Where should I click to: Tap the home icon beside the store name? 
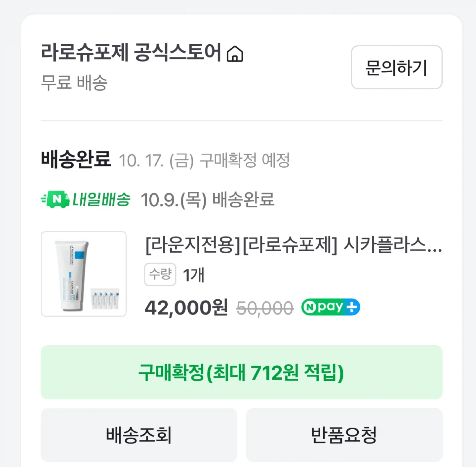coord(235,54)
